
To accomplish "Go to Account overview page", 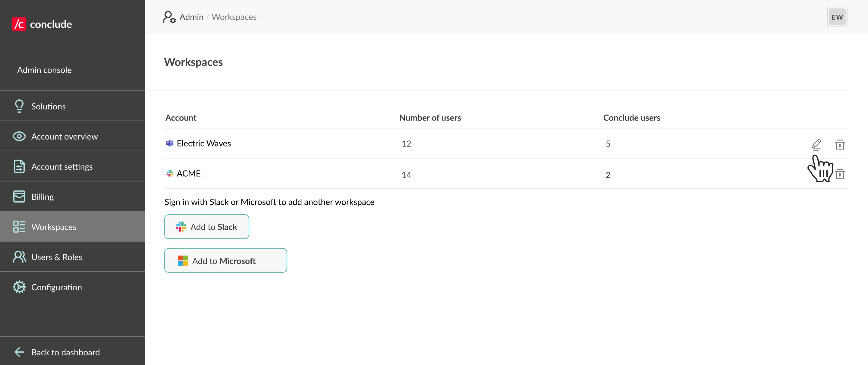I will point(64,137).
